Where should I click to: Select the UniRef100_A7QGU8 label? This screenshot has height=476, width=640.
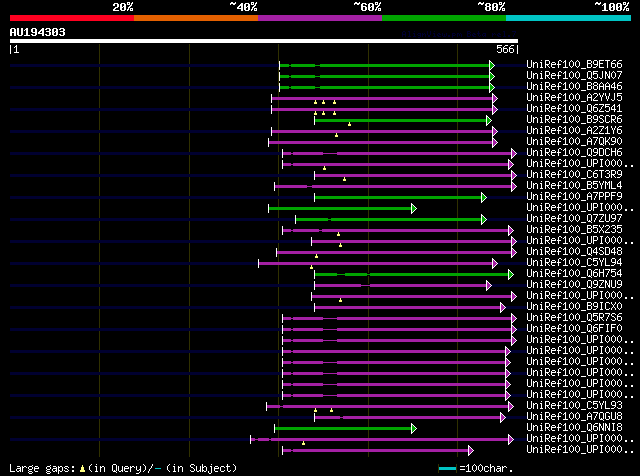[574, 416]
